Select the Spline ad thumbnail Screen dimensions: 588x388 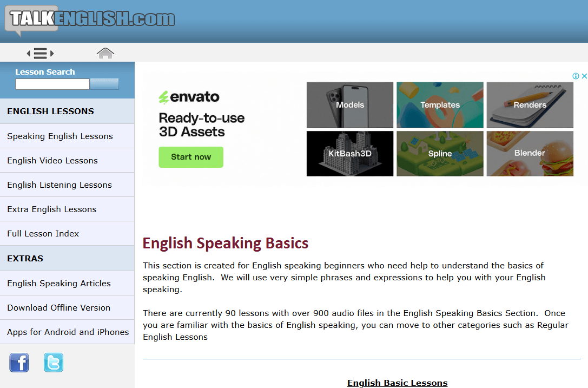(x=440, y=154)
